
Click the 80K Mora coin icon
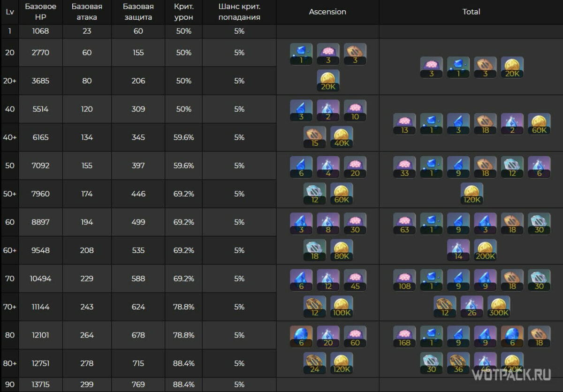point(342,250)
